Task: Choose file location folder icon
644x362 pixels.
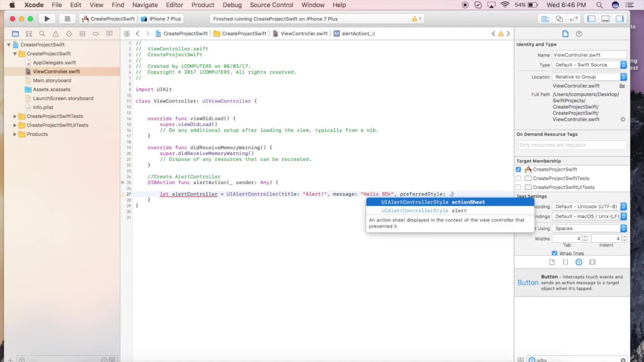Action: click(x=622, y=86)
